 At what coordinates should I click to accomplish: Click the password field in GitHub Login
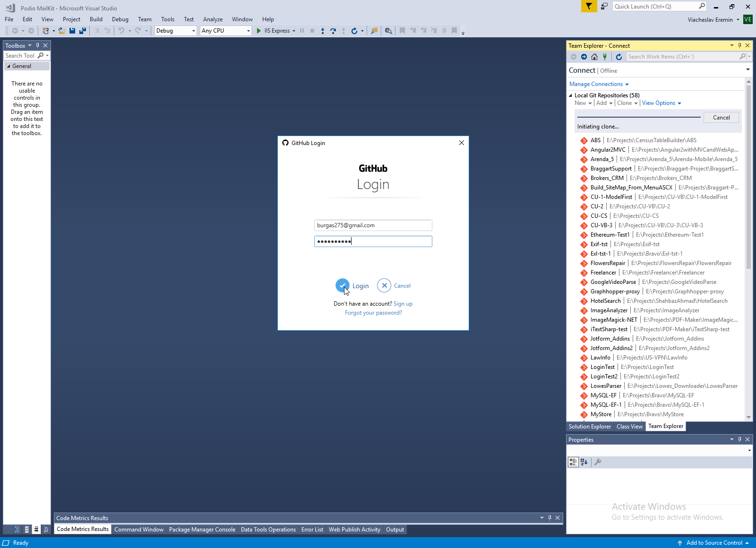click(373, 241)
